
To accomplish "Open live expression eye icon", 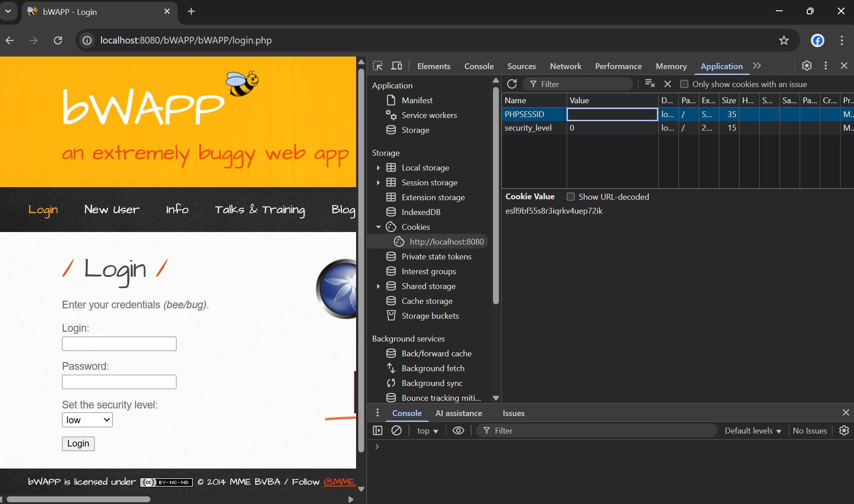I will (458, 430).
